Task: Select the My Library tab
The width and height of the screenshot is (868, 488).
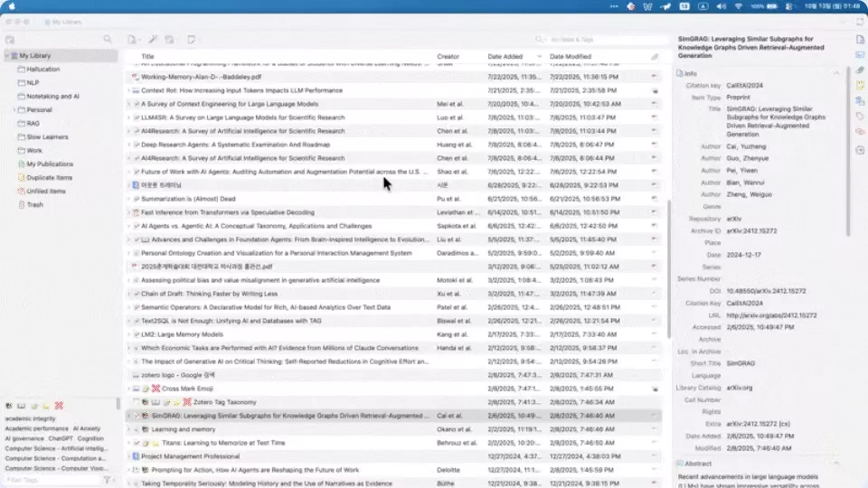Action: [63, 22]
